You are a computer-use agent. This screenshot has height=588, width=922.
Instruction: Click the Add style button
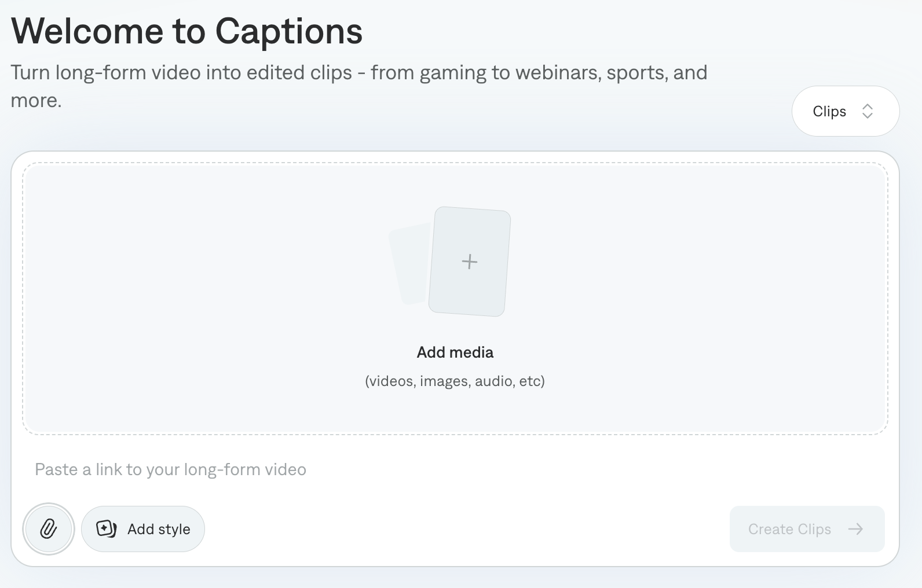(143, 529)
